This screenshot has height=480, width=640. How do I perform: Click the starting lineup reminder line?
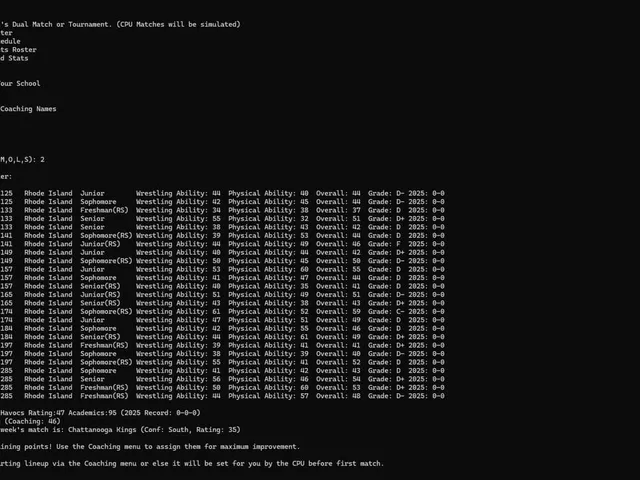(192, 464)
